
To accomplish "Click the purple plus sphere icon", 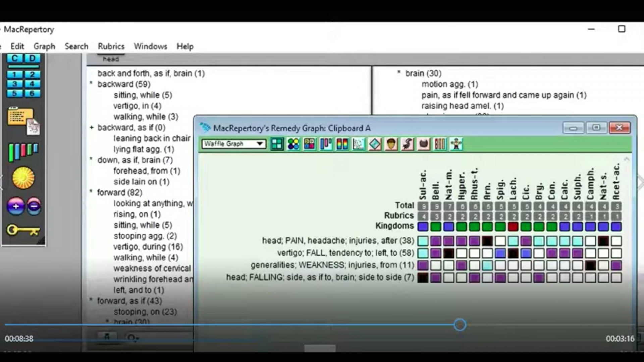I will [15, 206].
